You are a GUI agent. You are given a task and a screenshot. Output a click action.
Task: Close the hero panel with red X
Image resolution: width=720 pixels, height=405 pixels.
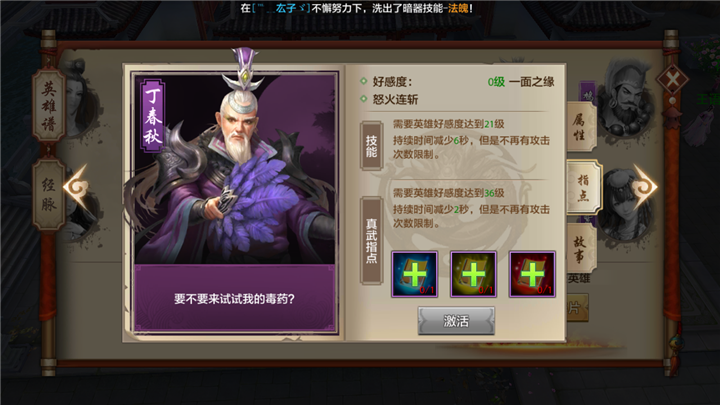pos(672,80)
